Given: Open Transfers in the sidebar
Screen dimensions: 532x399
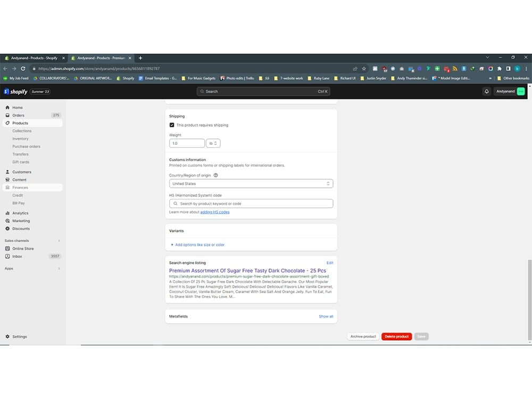Looking at the screenshot, I should coord(20,154).
